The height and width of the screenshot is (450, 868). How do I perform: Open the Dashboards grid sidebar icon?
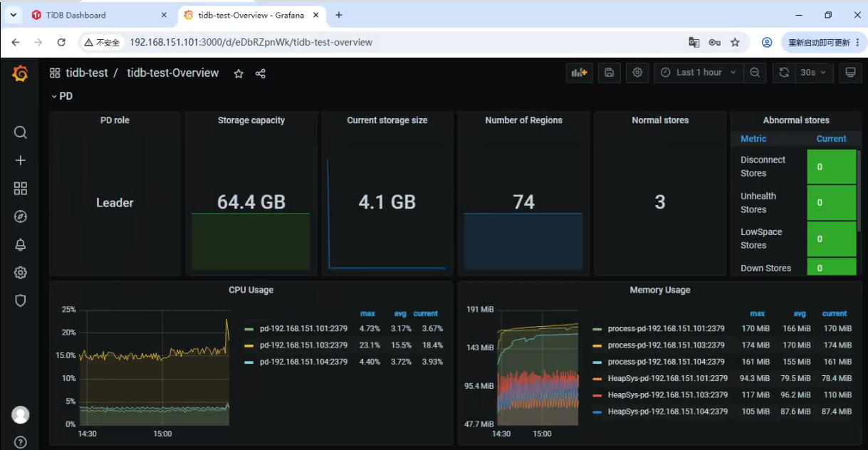(x=21, y=188)
